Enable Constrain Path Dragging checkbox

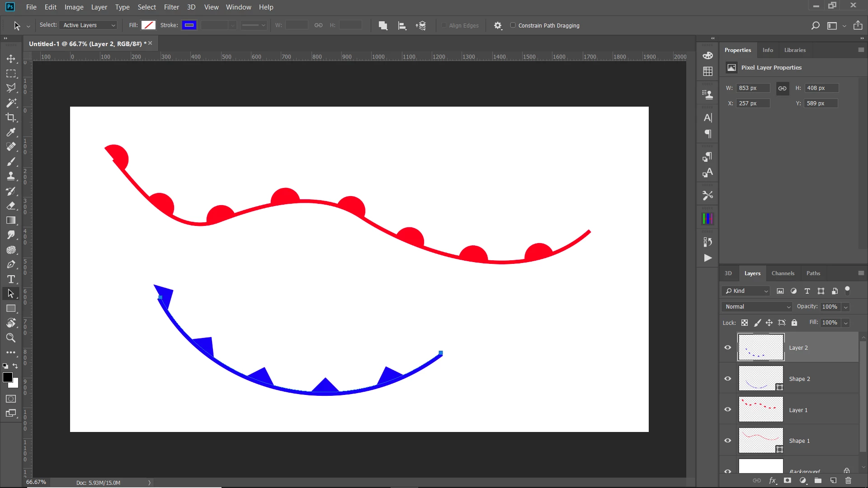click(513, 25)
